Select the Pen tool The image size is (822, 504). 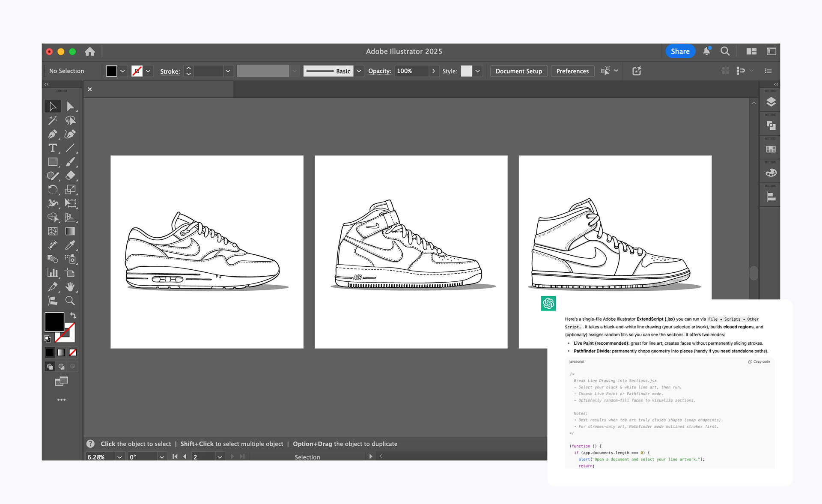click(x=52, y=134)
